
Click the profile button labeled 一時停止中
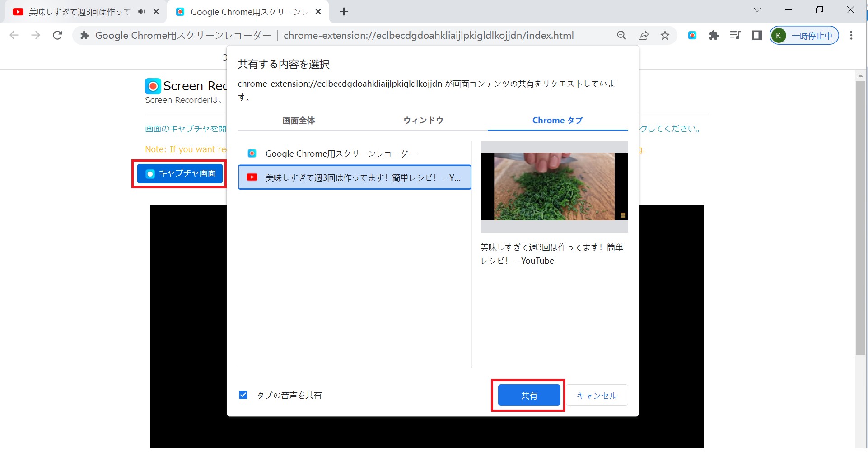[804, 35]
